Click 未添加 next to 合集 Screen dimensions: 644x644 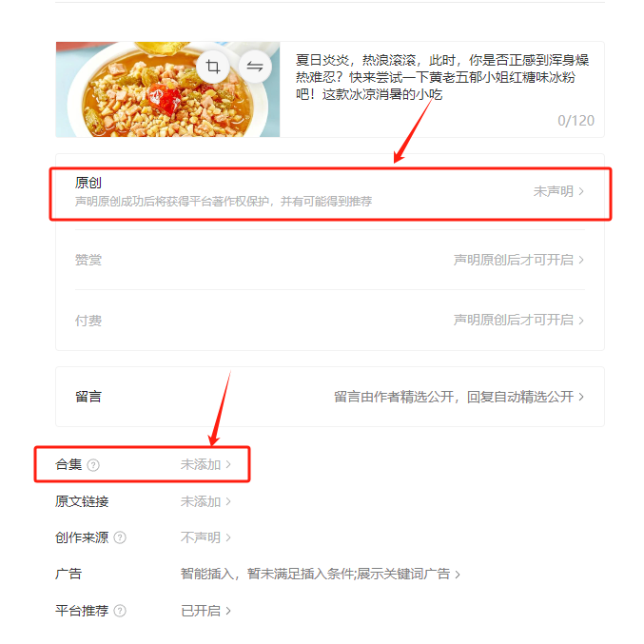(x=205, y=464)
